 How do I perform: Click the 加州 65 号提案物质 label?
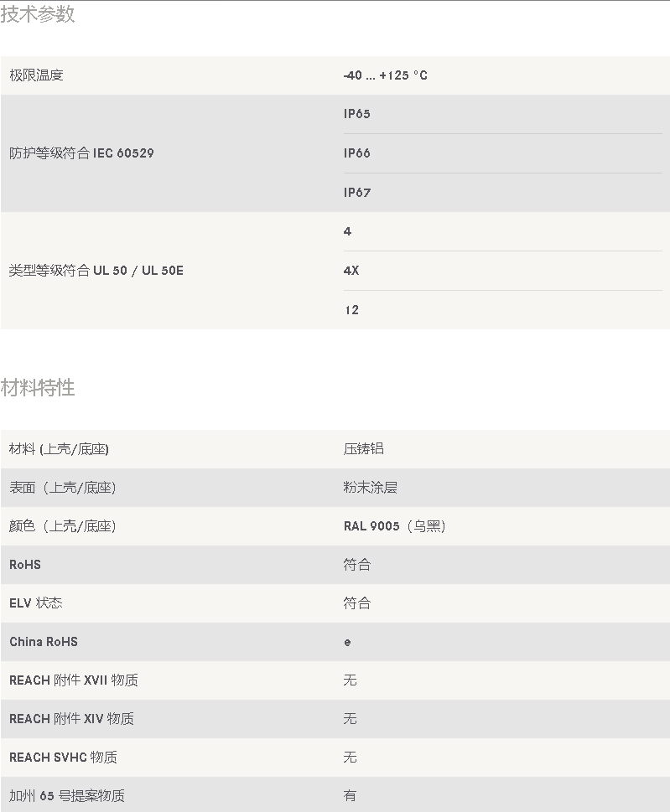[x=67, y=796]
